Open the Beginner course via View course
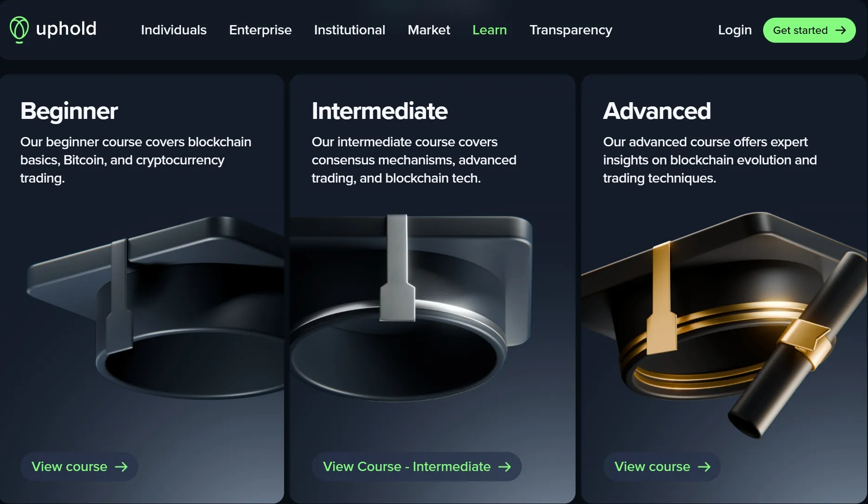The width and height of the screenshot is (868, 504). 79,467
